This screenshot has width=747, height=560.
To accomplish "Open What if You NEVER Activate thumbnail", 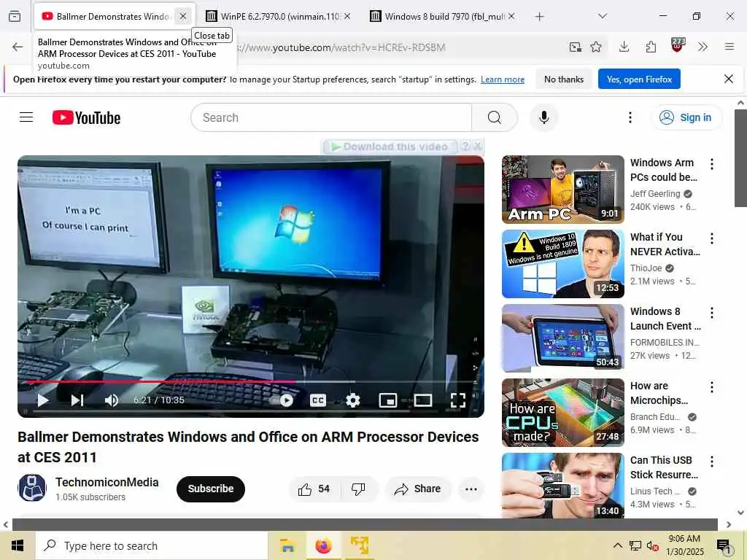I will [562, 264].
